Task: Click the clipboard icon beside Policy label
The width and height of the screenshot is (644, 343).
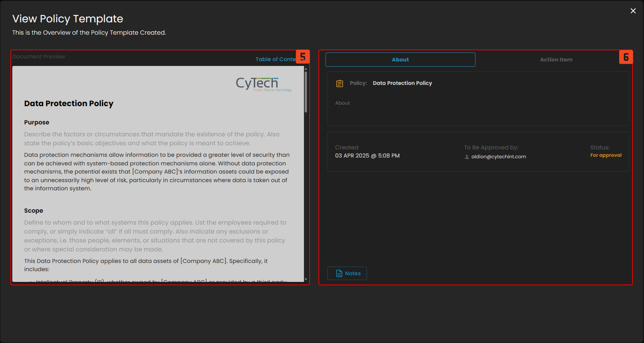Action: [339, 83]
